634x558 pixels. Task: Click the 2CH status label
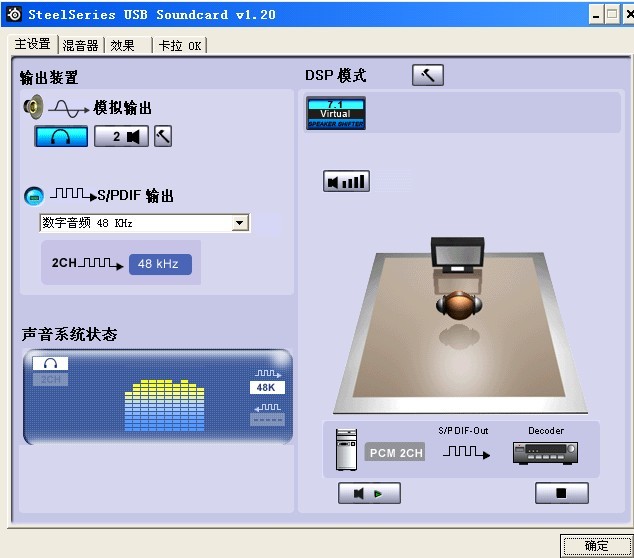pos(50,379)
